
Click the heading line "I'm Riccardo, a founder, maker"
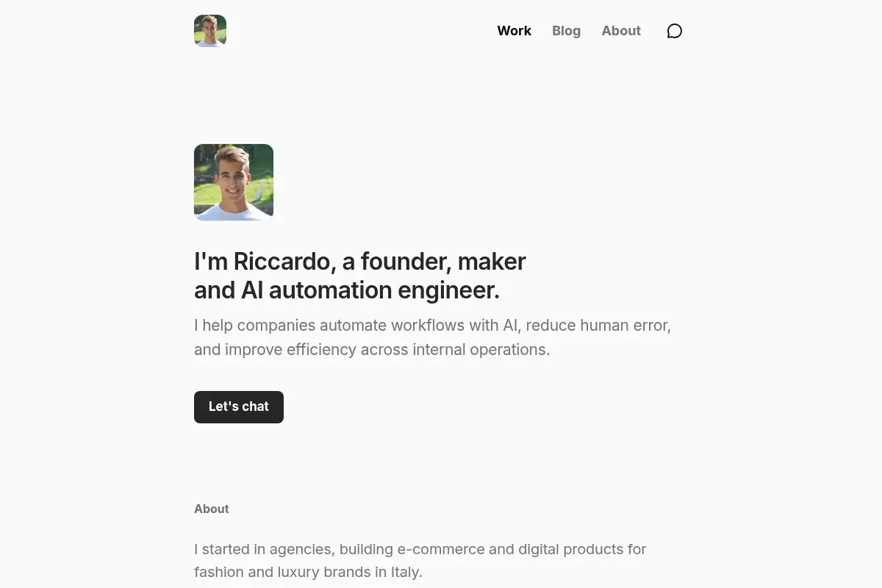[x=360, y=262]
